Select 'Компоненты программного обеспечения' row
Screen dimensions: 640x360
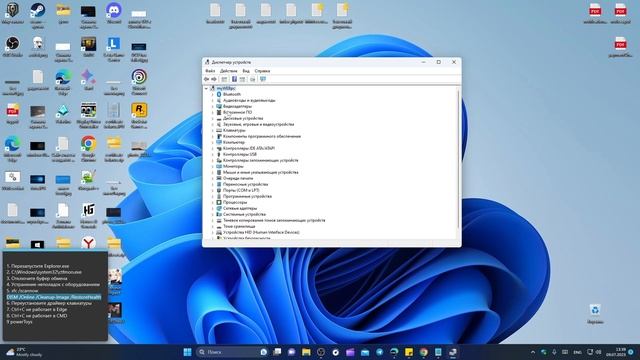[x=262, y=136]
